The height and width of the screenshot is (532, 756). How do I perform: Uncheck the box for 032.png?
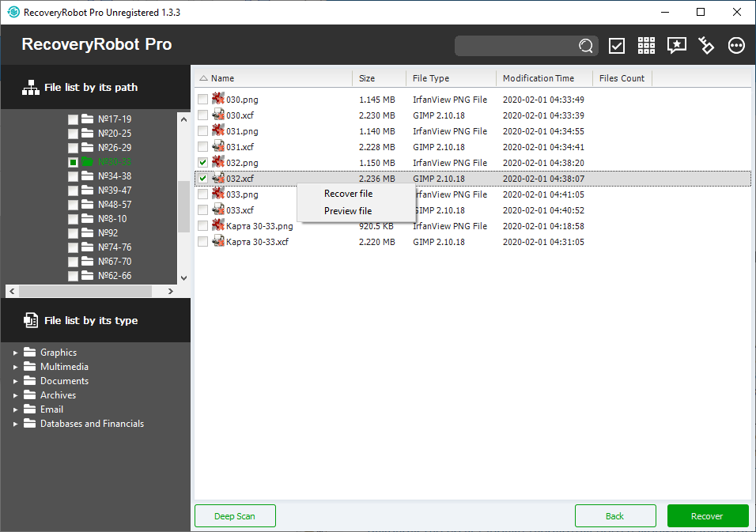(203, 162)
